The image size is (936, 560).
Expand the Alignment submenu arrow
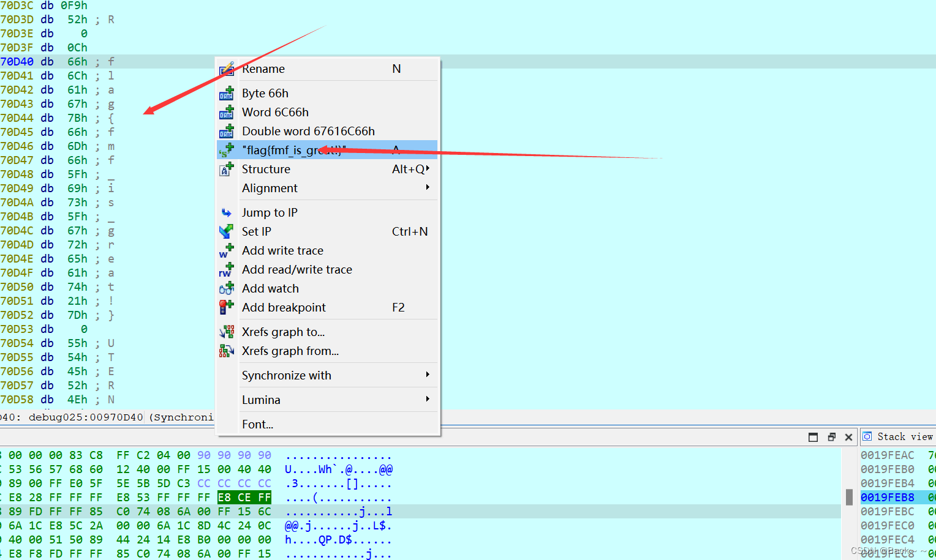[x=428, y=187]
